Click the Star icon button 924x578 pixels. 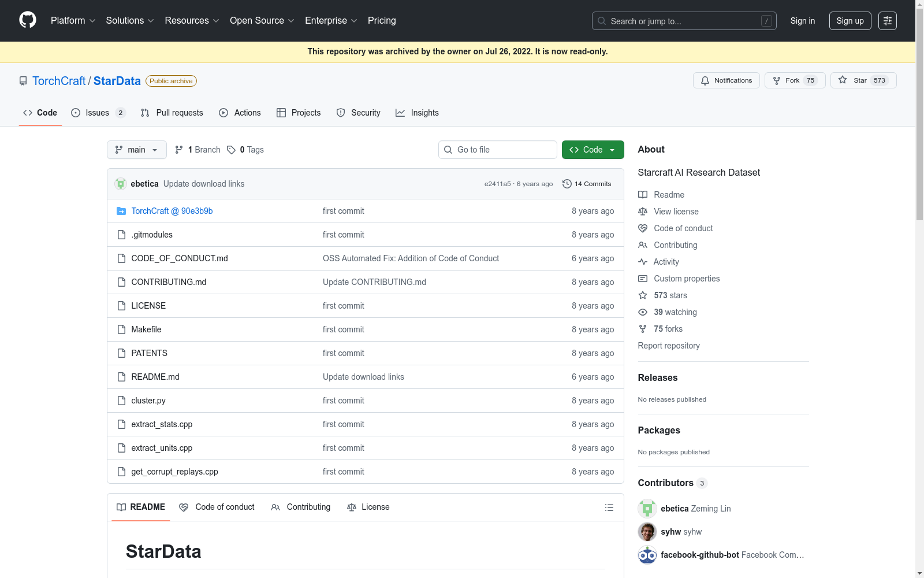pyautogui.click(x=843, y=80)
